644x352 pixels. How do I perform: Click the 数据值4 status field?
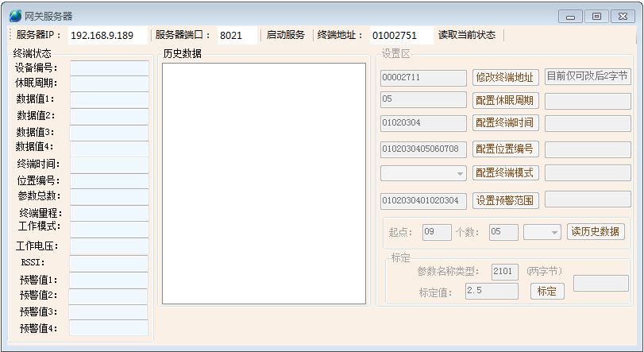click(x=110, y=149)
